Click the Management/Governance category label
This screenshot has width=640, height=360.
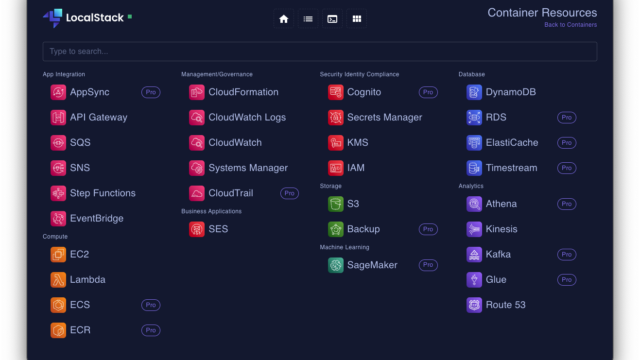[x=217, y=74]
